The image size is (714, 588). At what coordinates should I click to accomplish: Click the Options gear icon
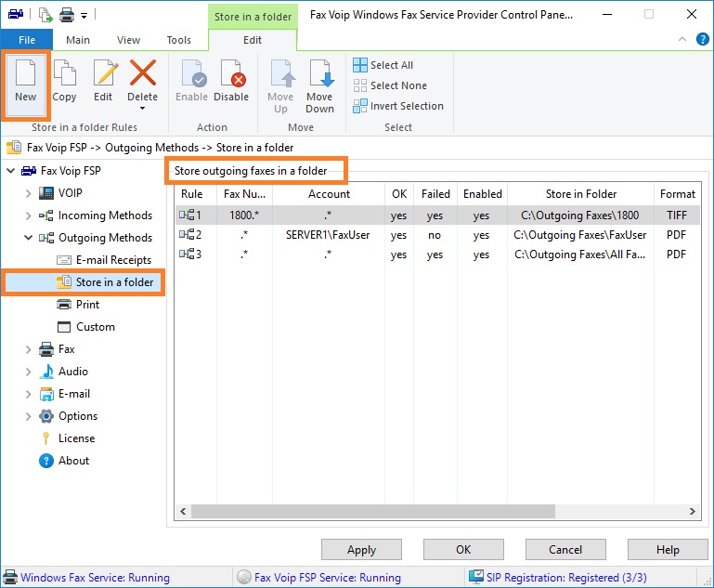tap(46, 416)
